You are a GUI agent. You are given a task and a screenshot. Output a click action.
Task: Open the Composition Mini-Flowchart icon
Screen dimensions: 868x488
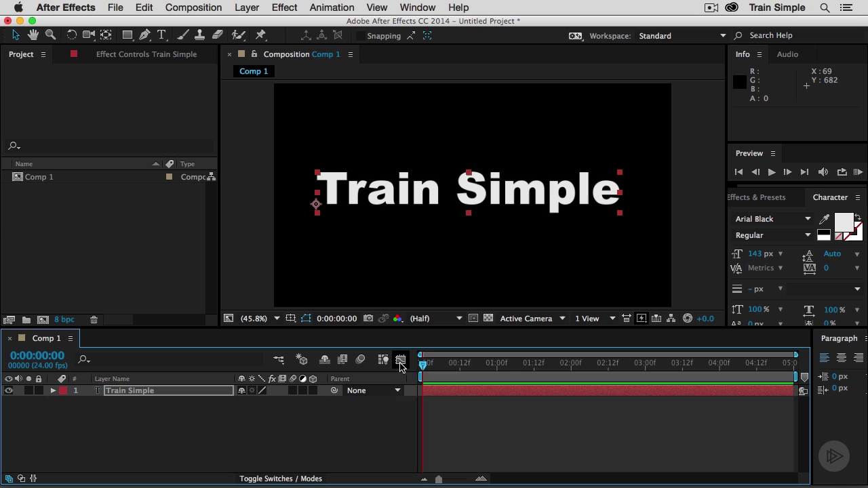coord(279,359)
